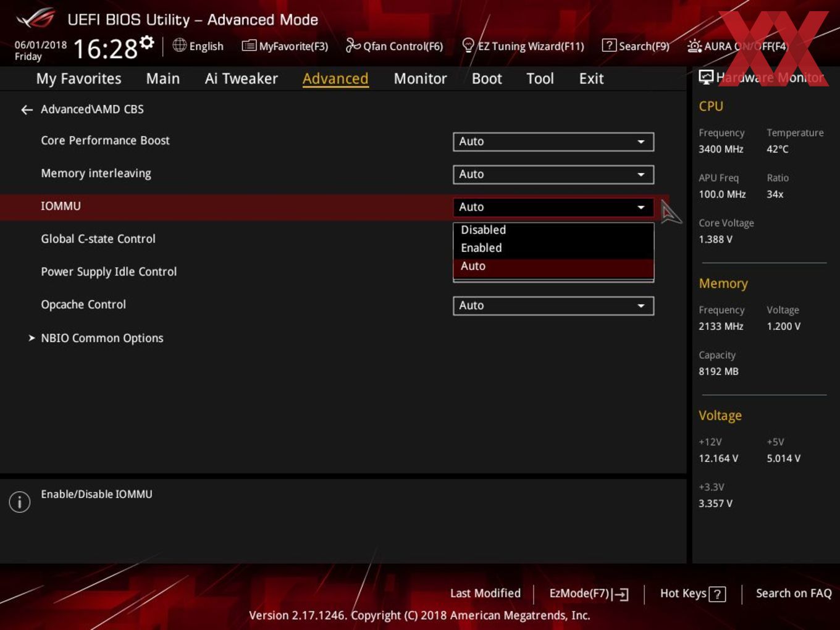
Task: Change language via English button
Action: pos(198,46)
